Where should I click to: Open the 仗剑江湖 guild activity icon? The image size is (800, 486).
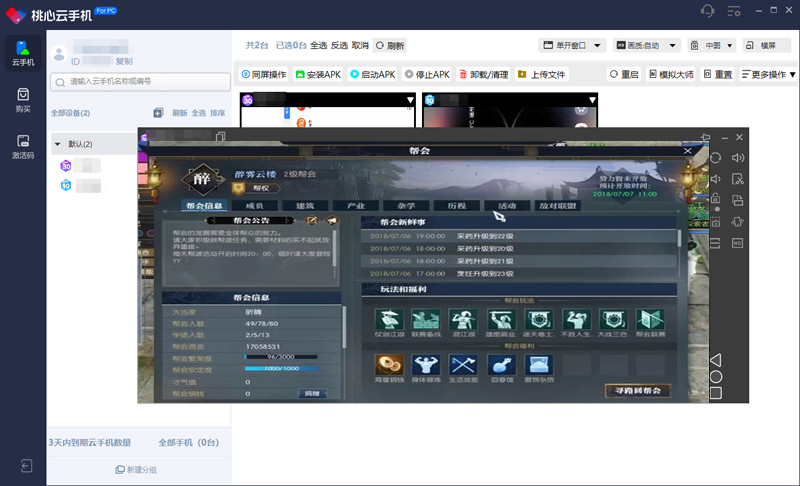point(389,320)
